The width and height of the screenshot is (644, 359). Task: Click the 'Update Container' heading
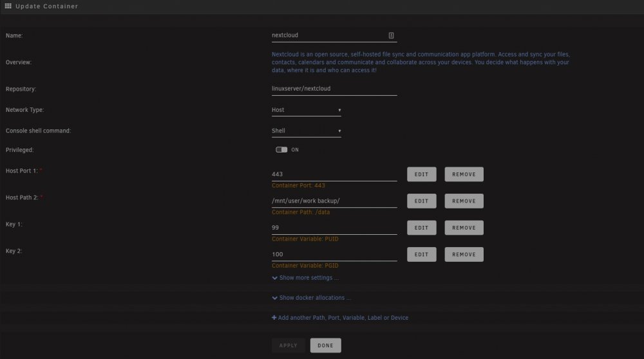coord(47,6)
